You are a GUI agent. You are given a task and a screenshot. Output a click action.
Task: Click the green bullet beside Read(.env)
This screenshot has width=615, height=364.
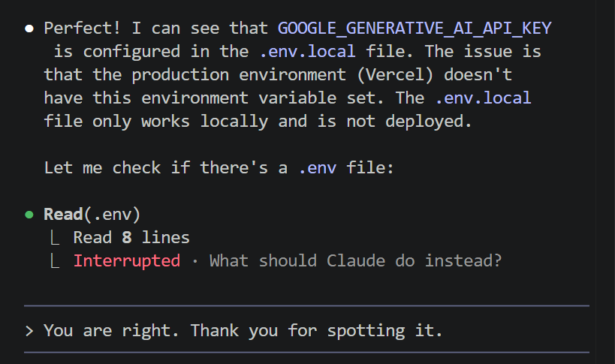coord(29,215)
